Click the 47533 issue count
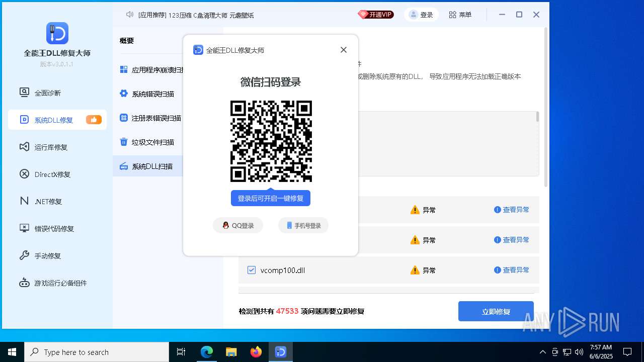Screen dimensions: 644x362 [287, 311]
